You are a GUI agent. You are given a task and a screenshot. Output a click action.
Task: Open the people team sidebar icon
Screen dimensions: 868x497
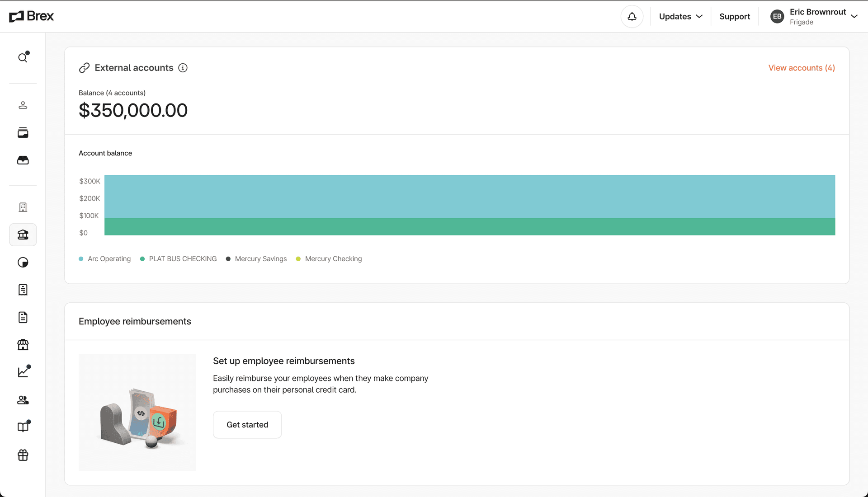23,400
